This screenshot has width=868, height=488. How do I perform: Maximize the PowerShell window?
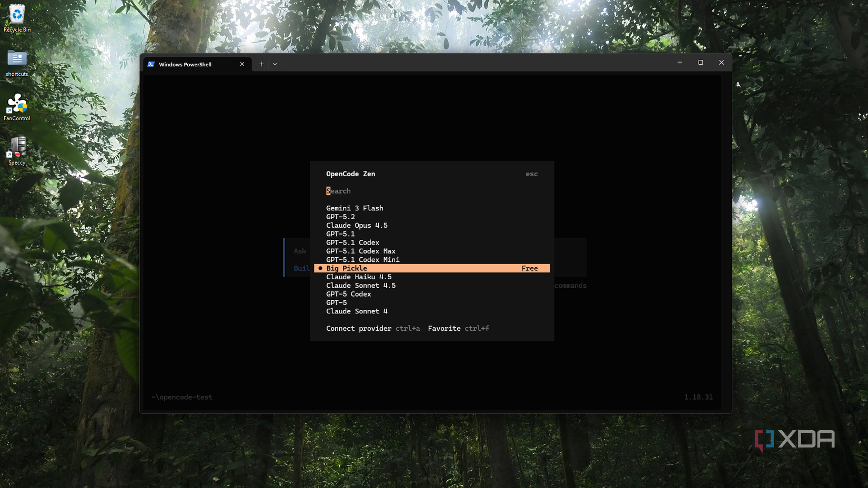click(701, 63)
